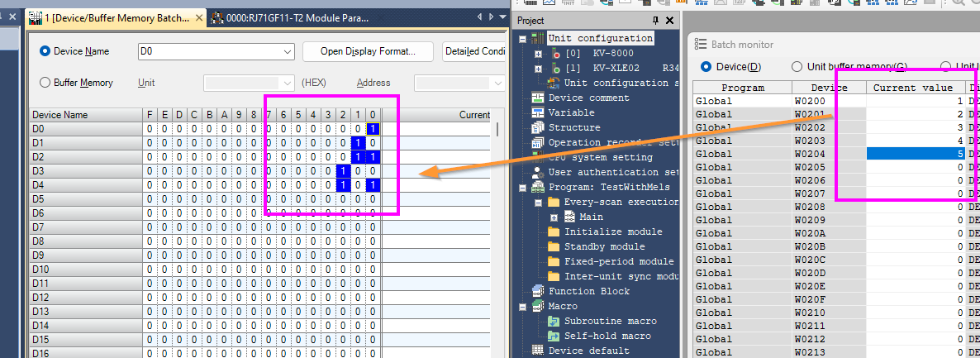Click the D0 row bit 0 cell
The image size is (980, 358).
pyautogui.click(x=373, y=129)
